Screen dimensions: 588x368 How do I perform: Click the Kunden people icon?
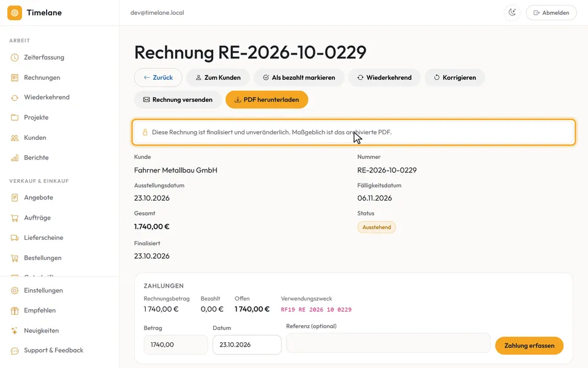tap(15, 138)
